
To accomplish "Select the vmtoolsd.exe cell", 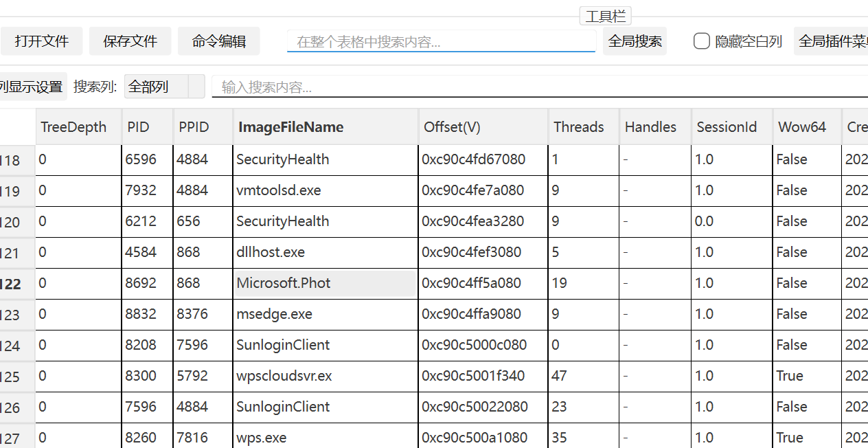I will pos(325,190).
